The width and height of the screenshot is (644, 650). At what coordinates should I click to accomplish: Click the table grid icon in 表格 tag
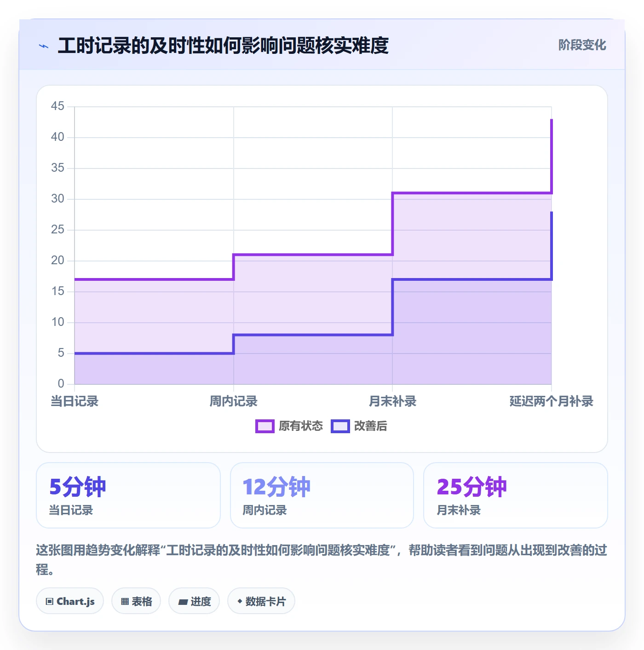click(125, 601)
